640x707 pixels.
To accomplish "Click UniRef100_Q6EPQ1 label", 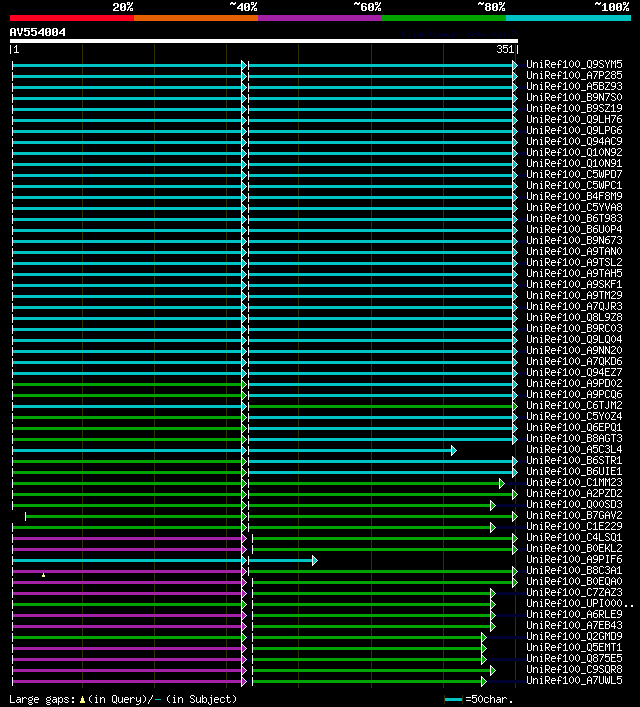I will 574,427.
